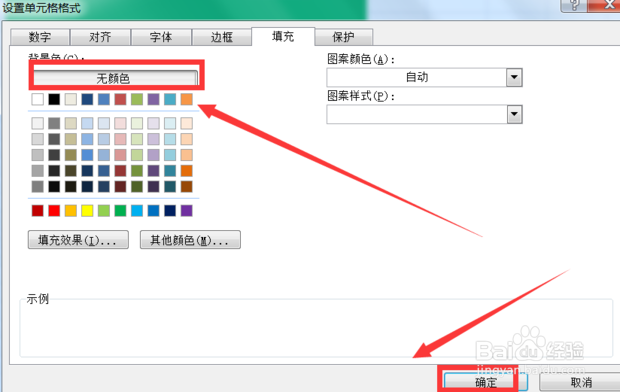Click the help question mark button in title bar
The width and height of the screenshot is (620, 392).
click(574, 5)
